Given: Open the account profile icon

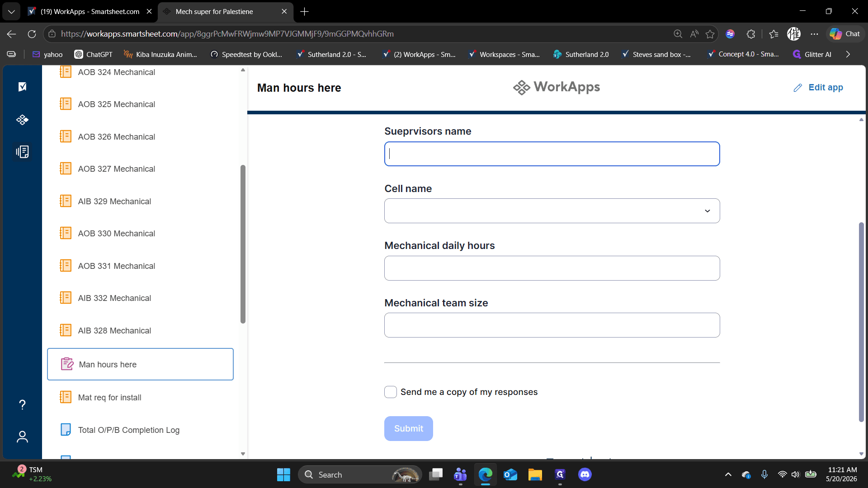Looking at the screenshot, I should click(22, 437).
